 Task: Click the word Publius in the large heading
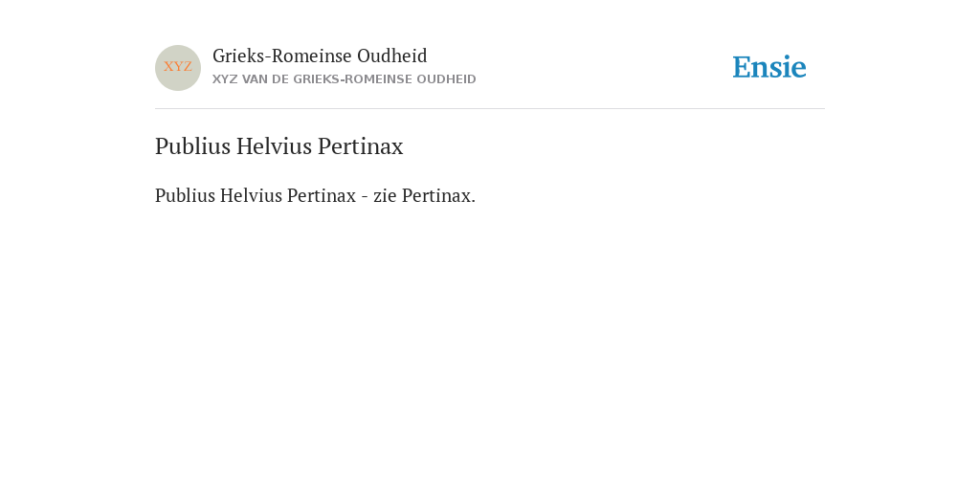pos(192,146)
